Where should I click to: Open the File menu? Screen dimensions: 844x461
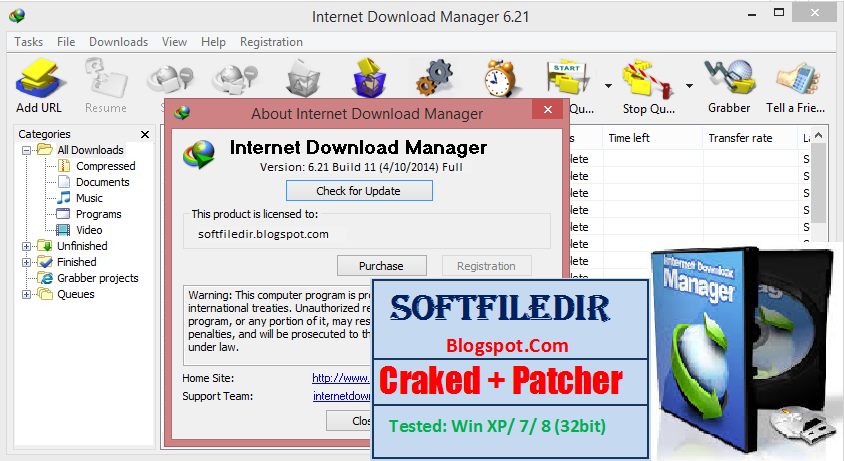pyautogui.click(x=66, y=41)
